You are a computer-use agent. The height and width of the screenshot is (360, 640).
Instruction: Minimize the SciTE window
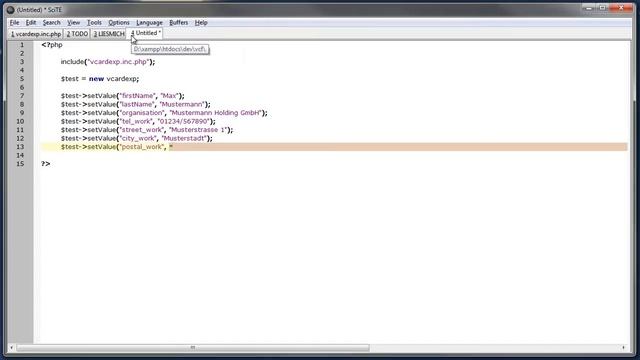tap(589, 8)
